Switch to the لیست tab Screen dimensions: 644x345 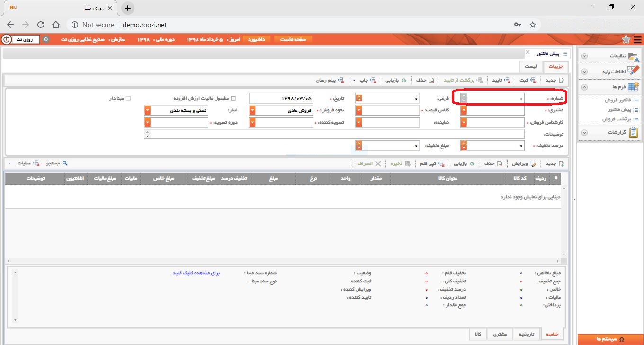click(530, 67)
